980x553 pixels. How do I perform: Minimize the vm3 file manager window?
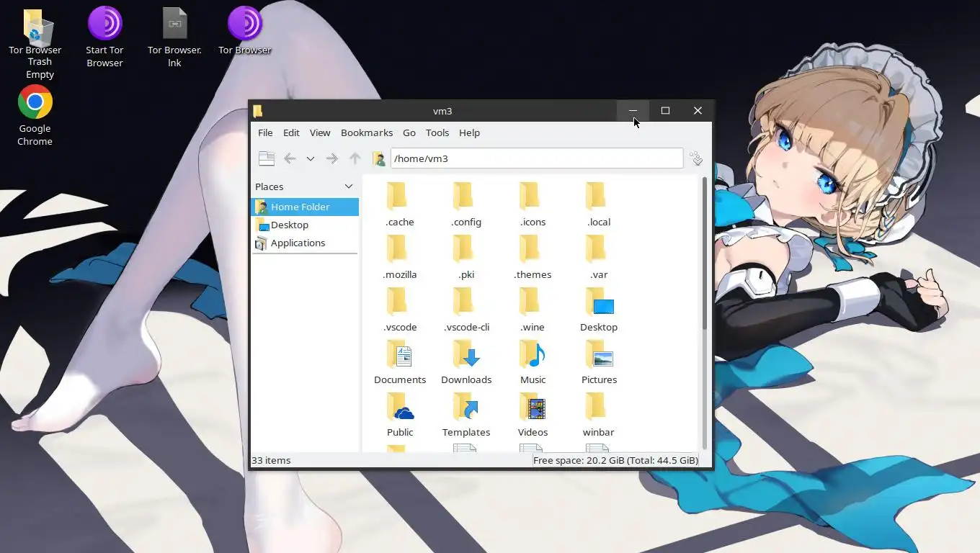633,110
